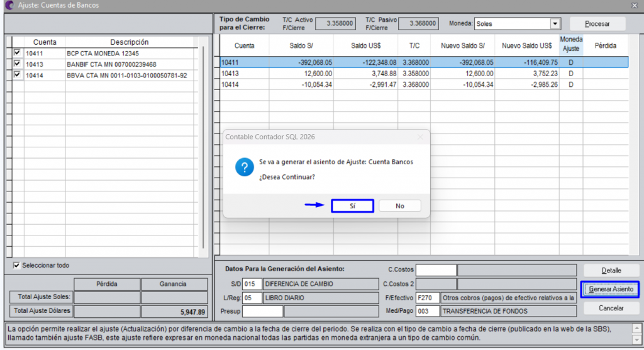
Task: Click the Cuenta header in accounts list
Action: pos(45,42)
